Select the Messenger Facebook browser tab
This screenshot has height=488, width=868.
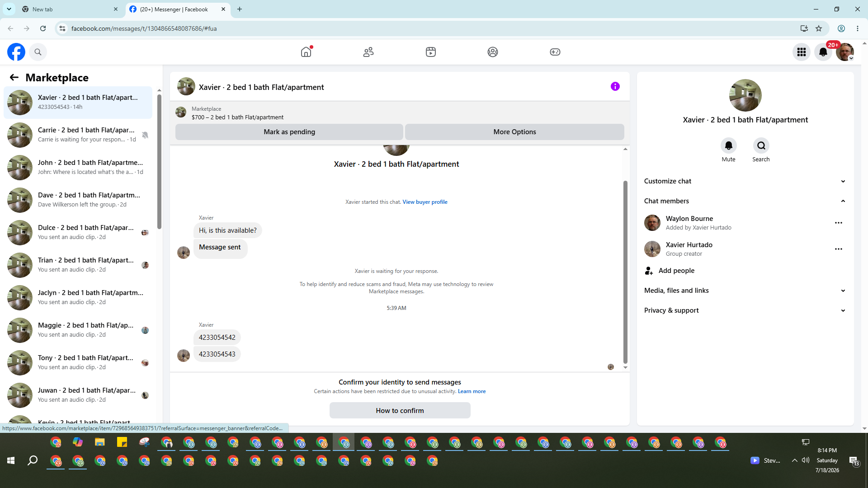[178, 9]
